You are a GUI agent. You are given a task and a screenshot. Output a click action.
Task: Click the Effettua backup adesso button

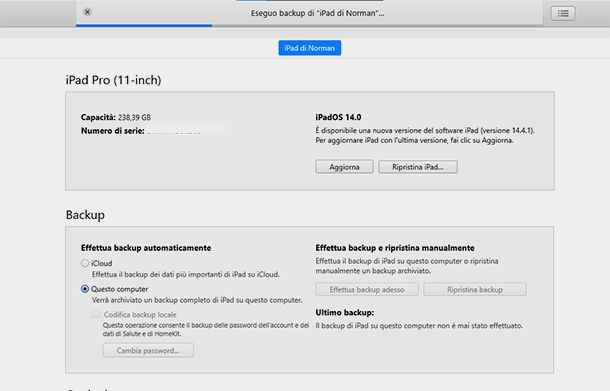[x=367, y=289]
